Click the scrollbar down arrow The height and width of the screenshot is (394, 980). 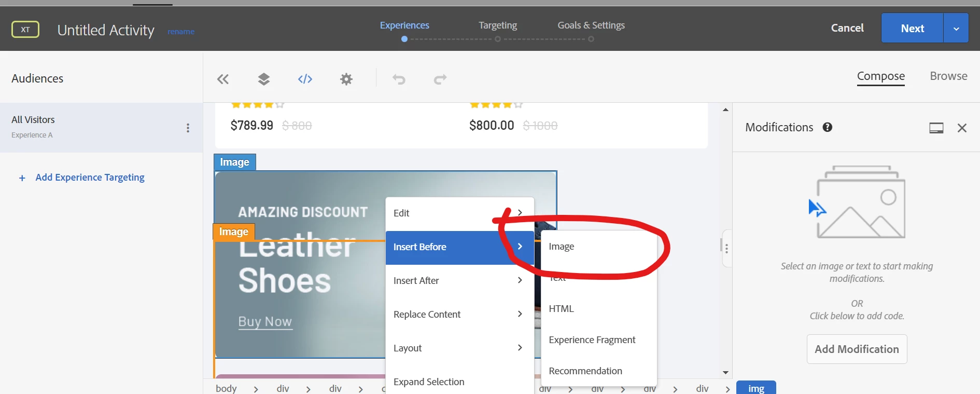click(725, 373)
